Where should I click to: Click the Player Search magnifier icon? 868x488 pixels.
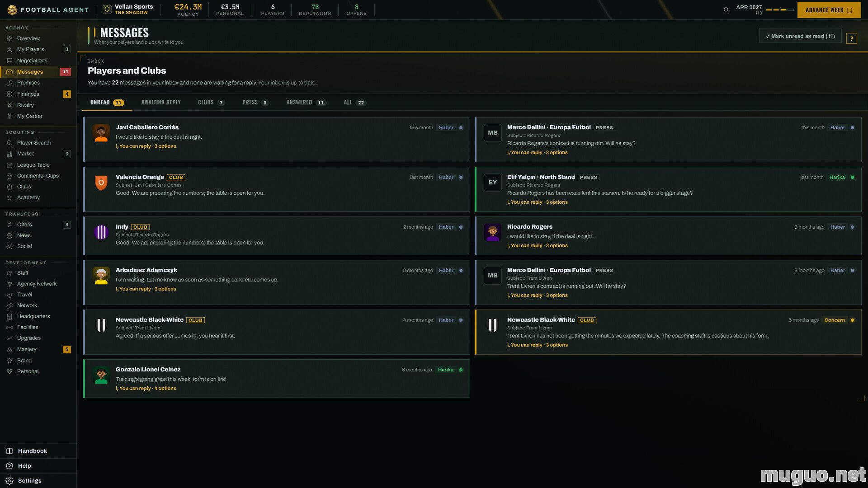9,143
